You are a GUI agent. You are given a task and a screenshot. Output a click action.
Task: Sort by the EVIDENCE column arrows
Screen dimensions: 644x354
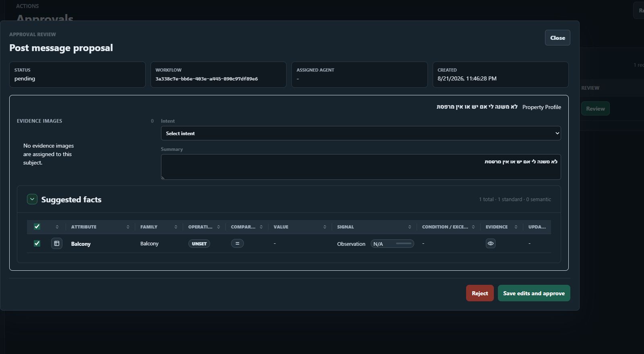pos(516,227)
